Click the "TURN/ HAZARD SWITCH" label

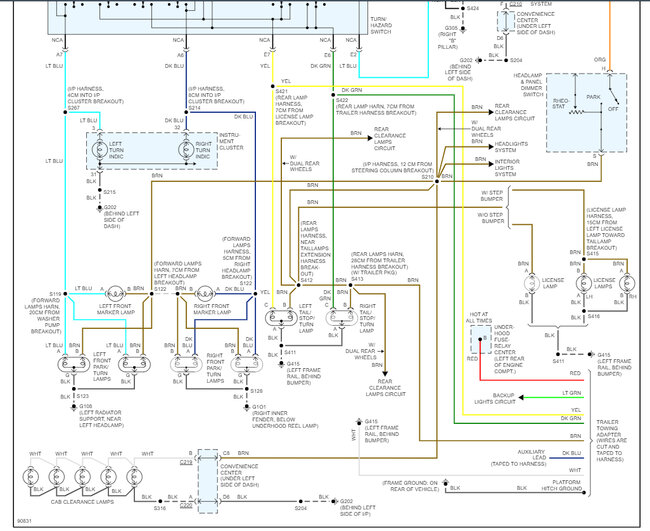(381, 26)
